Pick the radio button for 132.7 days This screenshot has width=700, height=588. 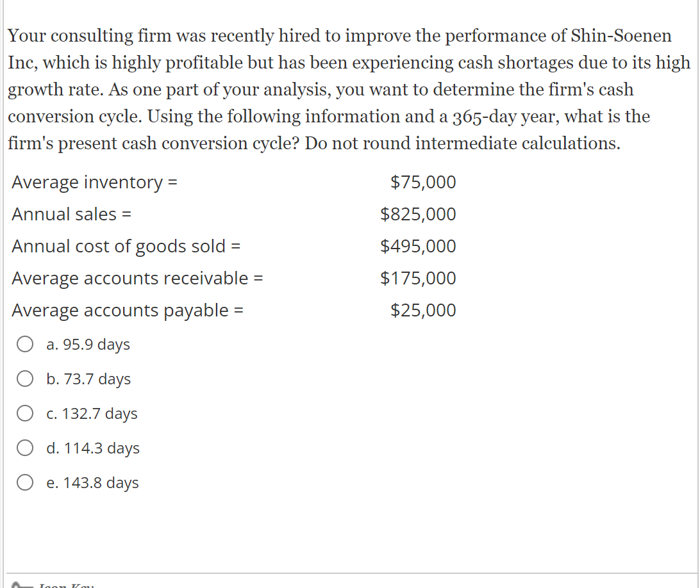tap(26, 414)
